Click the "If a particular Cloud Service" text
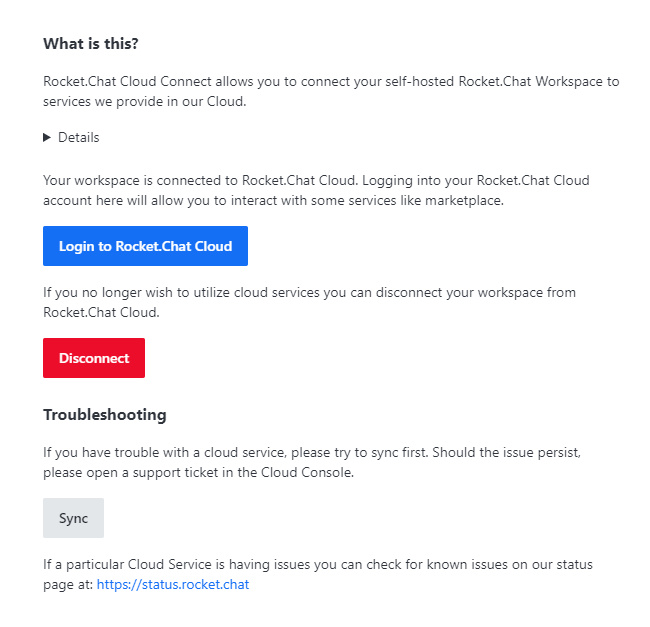This screenshot has width=650, height=627. (x=200, y=565)
